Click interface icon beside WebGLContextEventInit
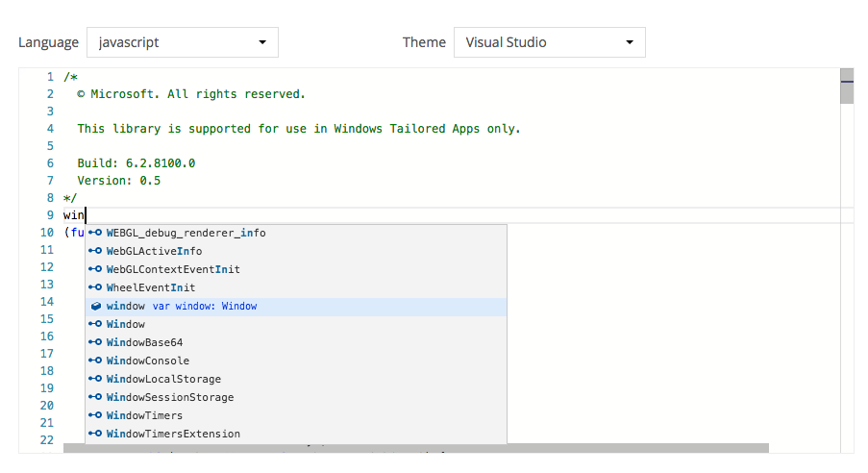Screen dimensions: 868x473 pos(95,269)
